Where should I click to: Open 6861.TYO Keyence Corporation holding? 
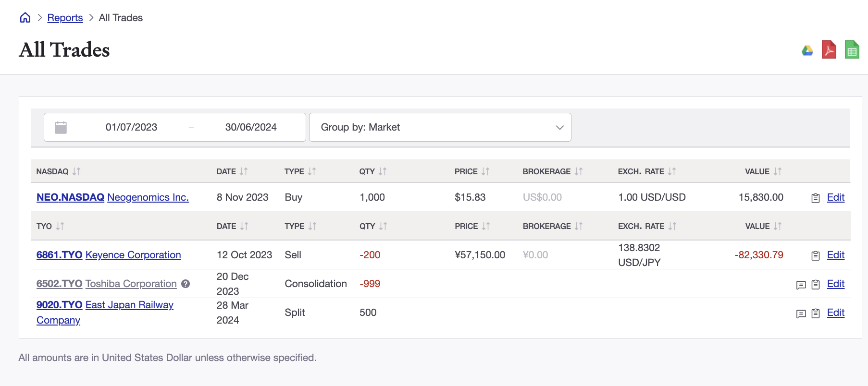(109, 255)
